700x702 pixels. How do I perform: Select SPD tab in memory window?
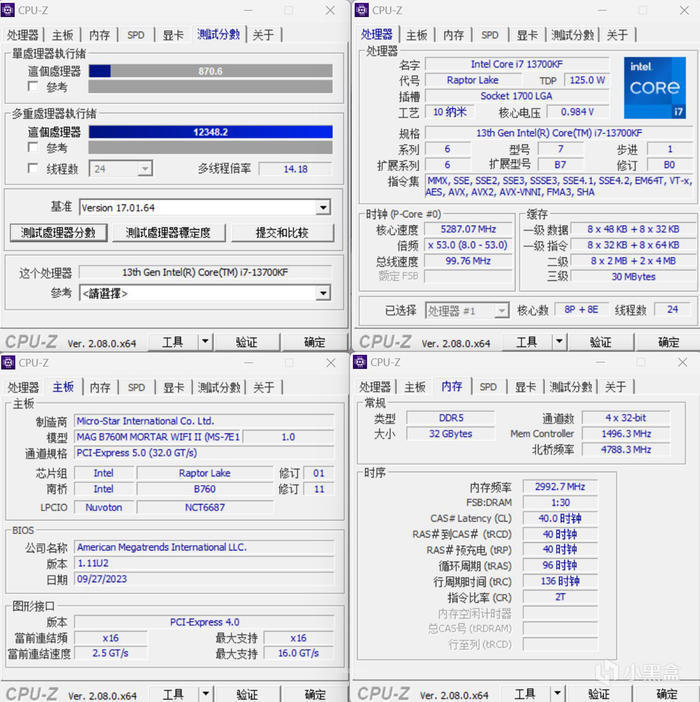488,386
